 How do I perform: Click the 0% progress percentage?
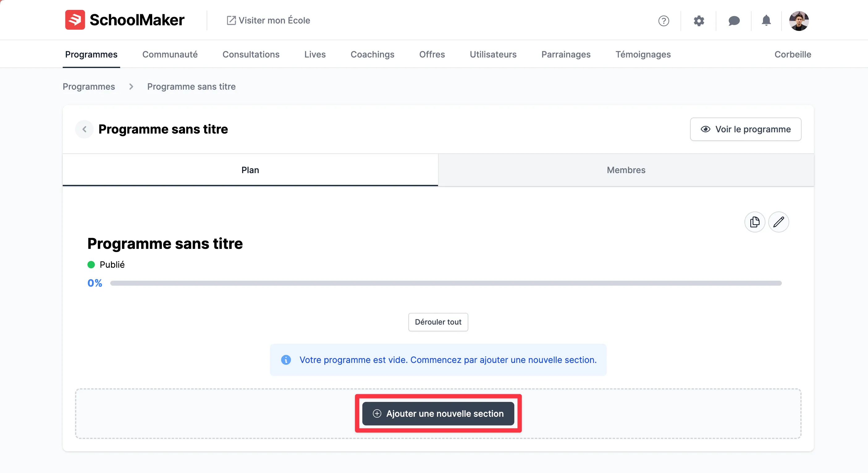point(95,283)
